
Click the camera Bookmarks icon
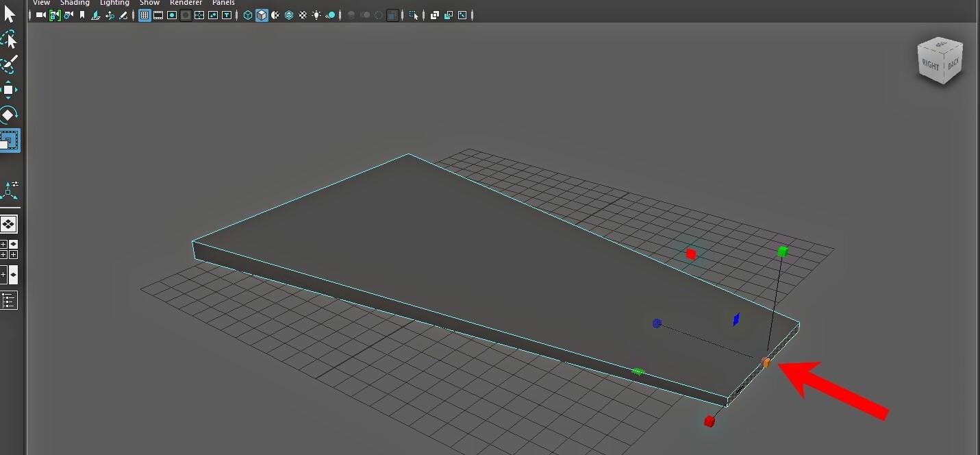[81, 15]
